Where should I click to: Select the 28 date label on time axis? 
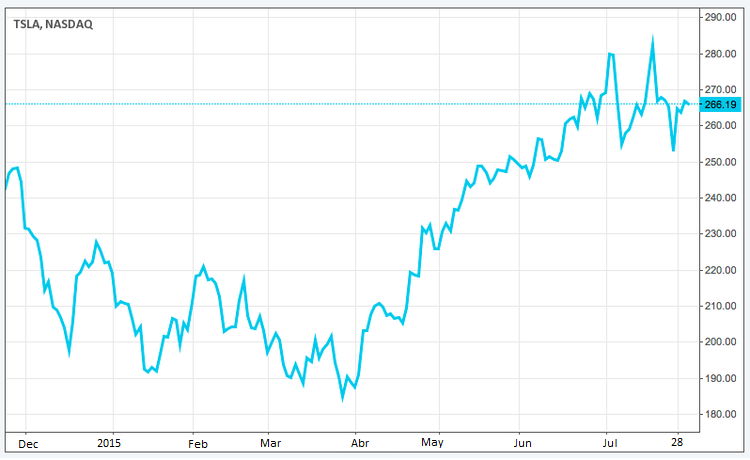pyautogui.click(x=680, y=442)
